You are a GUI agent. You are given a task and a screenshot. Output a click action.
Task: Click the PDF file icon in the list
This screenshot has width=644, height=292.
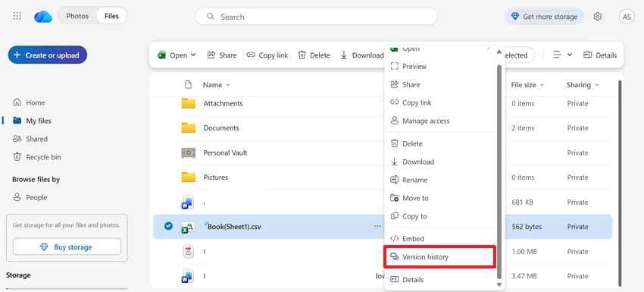coord(188,251)
